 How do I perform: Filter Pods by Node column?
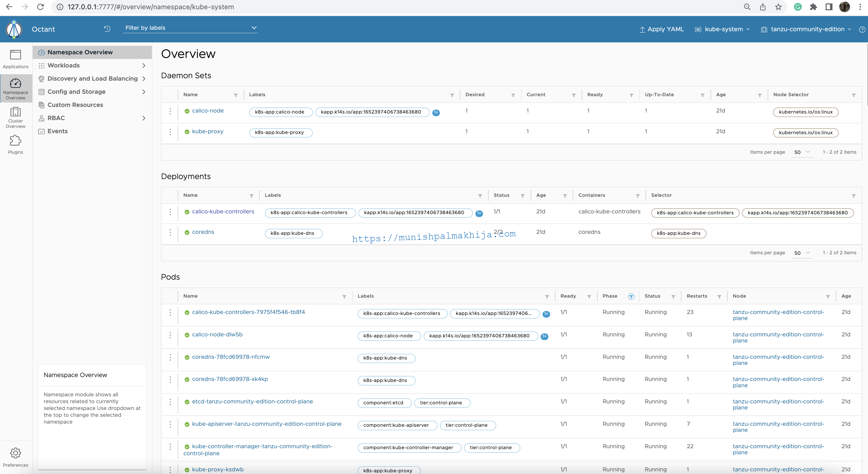click(x=828, y=296)
